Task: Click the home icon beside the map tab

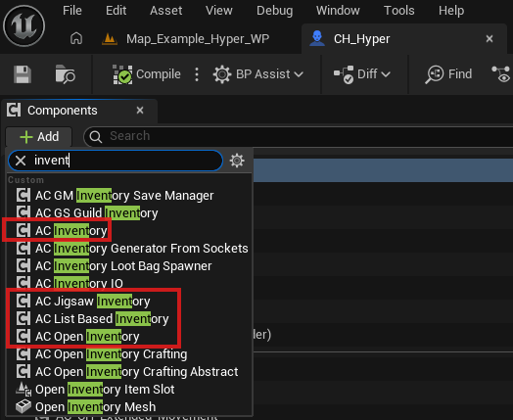Action: [x=76, y=38]
